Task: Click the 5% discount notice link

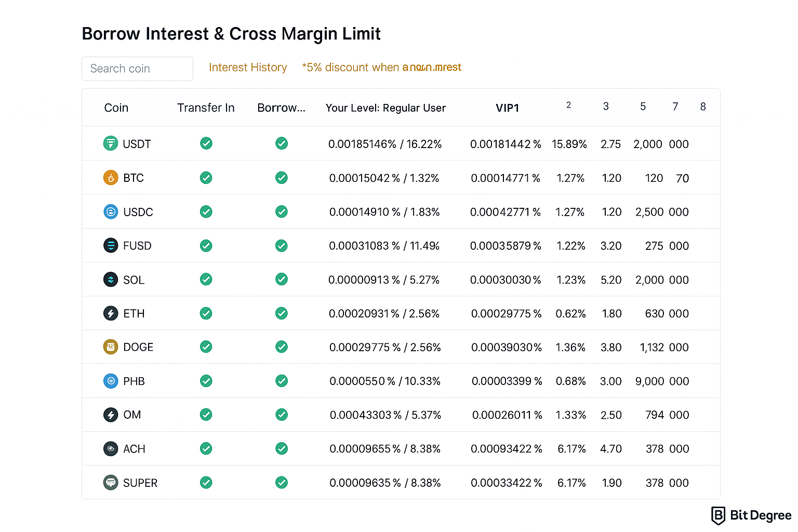Action: pos(381,68)
